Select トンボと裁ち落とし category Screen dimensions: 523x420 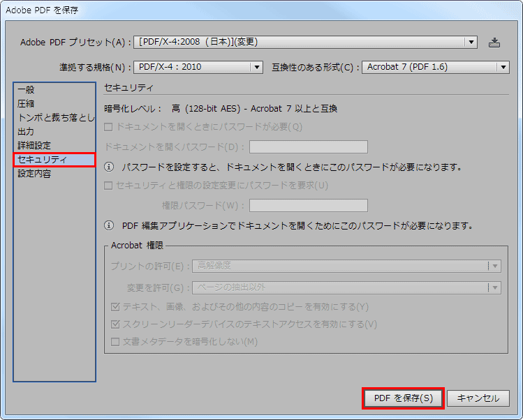(54, 118)
